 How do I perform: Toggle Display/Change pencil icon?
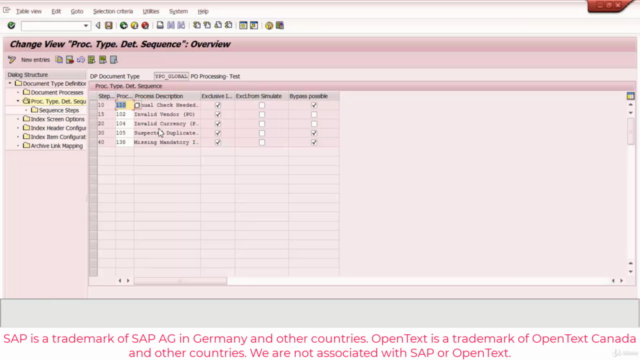point(12,60)
